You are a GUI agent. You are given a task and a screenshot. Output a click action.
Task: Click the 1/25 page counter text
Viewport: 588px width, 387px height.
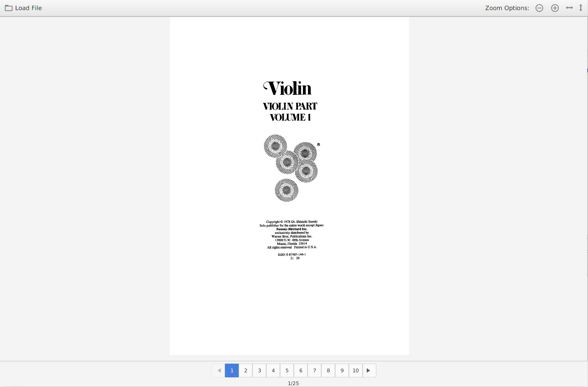(x=293, y=383)
